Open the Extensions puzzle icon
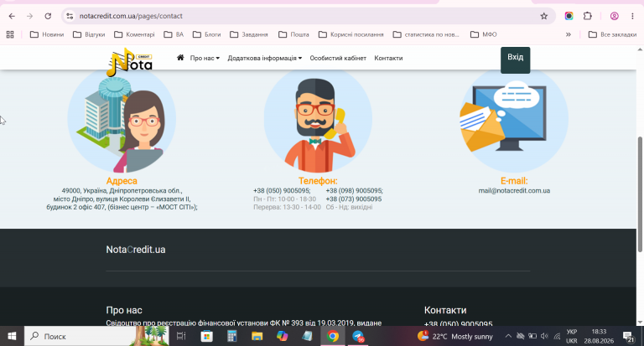 (588, 16)
